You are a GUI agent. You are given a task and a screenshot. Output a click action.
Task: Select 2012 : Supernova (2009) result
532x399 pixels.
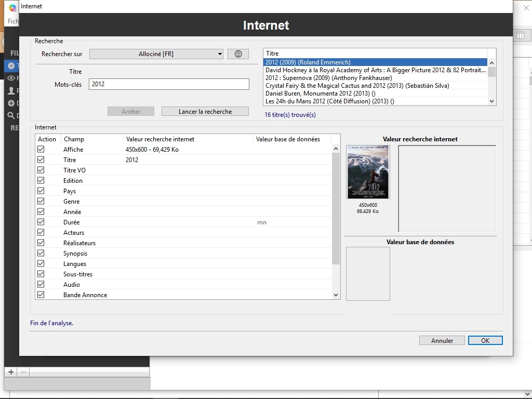328,78
